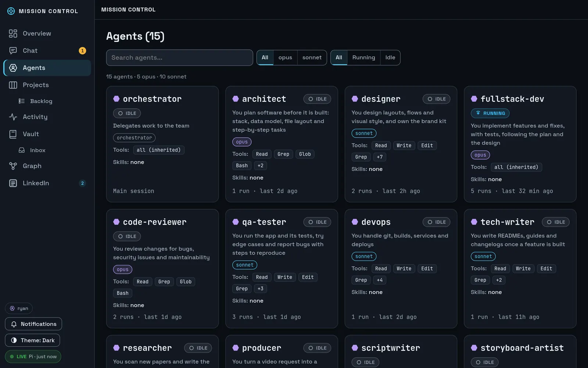Click the hexagon icon beside devops
Viewport: 588px width, 368px height.
pos(355,222)
